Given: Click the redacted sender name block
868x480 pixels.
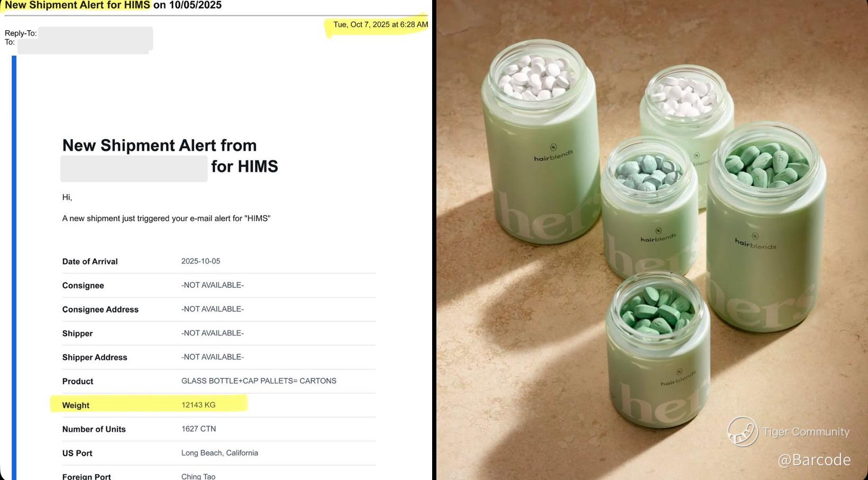Looking at the screenshot, I should tap(134, 168).
